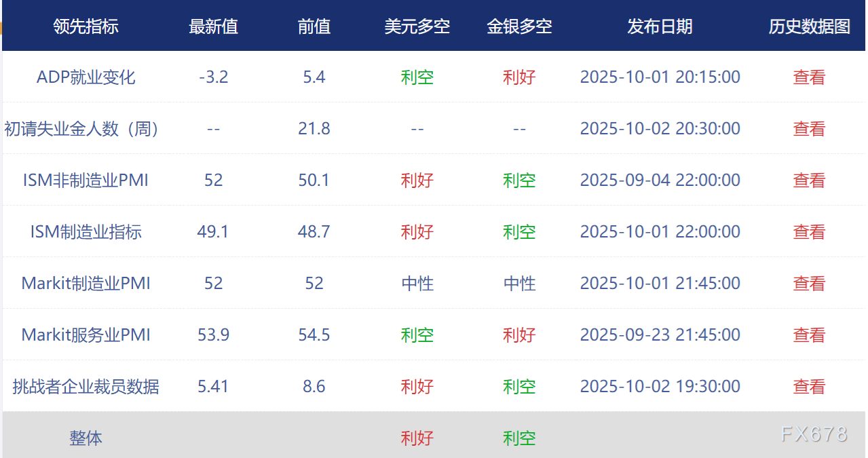Open 查看 link for 挑战者企业裁员数据

809,387
